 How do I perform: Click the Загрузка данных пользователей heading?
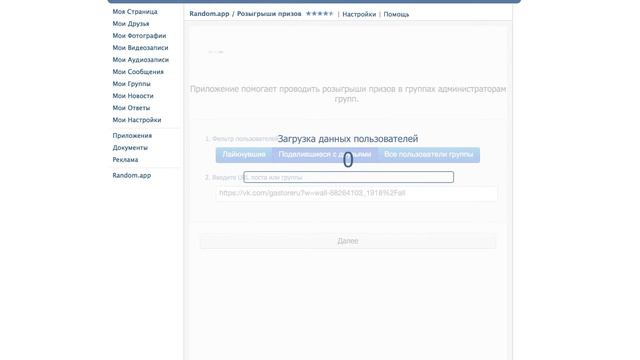click(x=348, y=139)
